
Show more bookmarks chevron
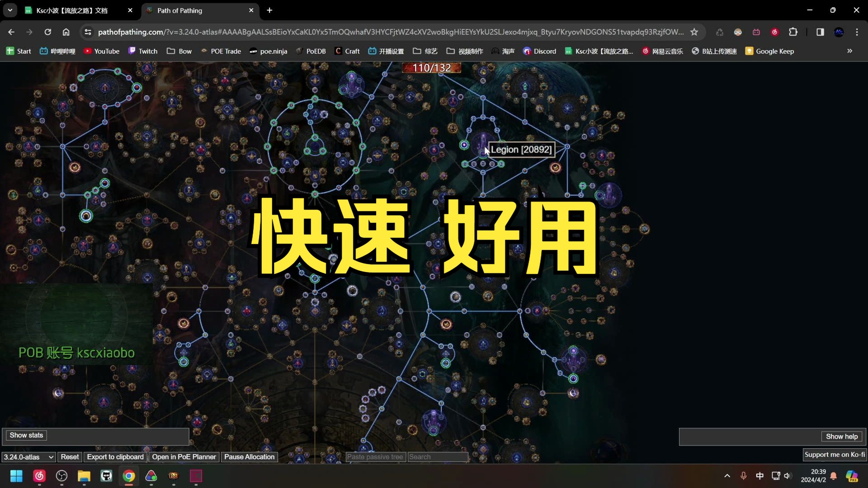849,51
